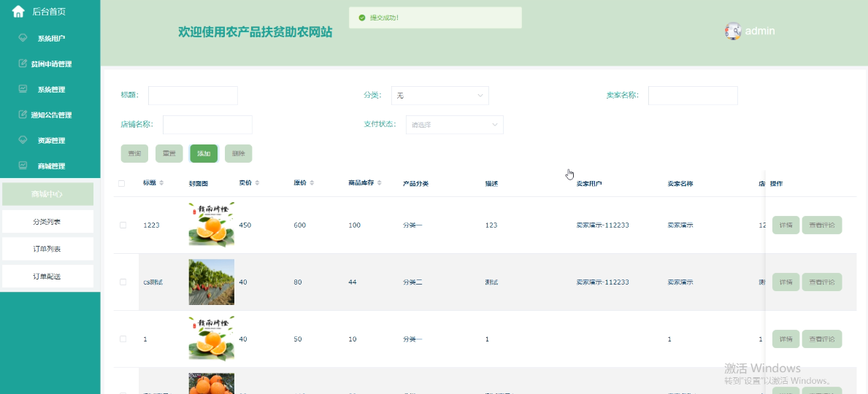This screenshot has width=868, height=394.
Task: Click the 重置 reset button
Action: pos(169,153)
